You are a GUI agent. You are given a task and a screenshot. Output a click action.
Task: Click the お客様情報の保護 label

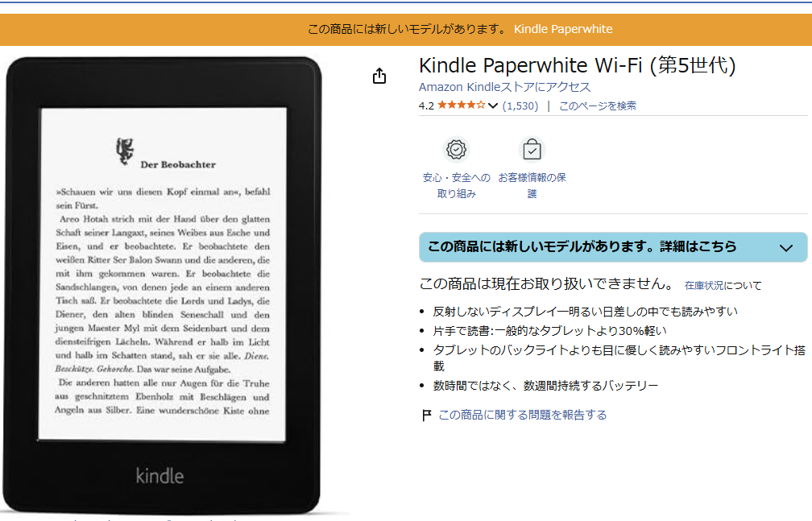click(x=532, y=185)
